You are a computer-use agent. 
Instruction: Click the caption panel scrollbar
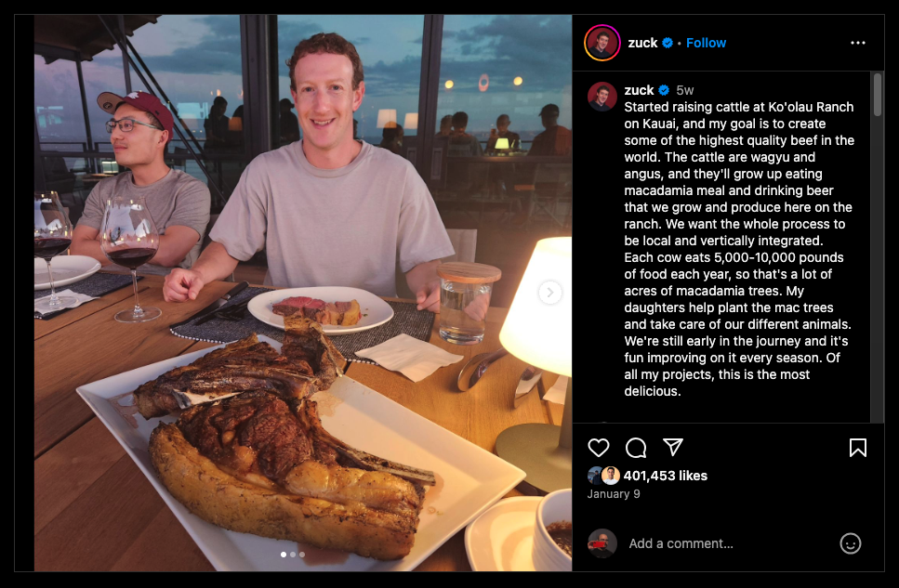point(878,95)
